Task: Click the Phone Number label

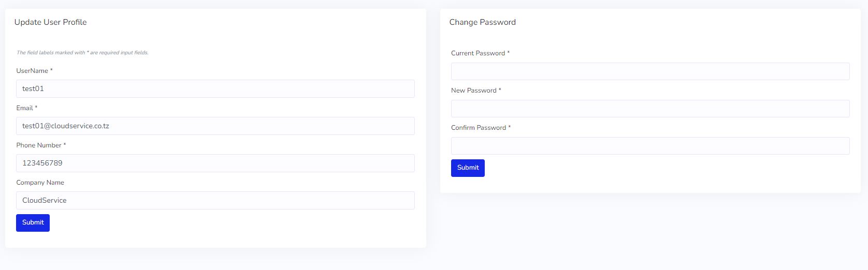Action: pos(39,145)
